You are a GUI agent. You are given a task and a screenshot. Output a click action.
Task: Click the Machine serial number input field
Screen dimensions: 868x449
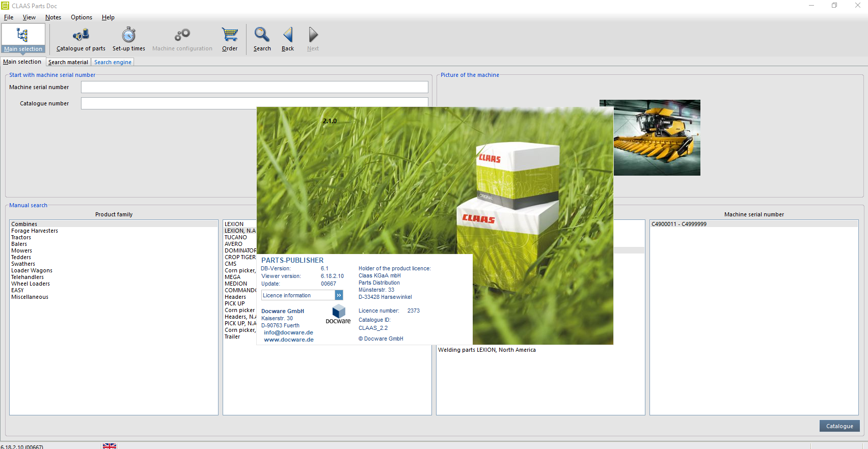254,87
